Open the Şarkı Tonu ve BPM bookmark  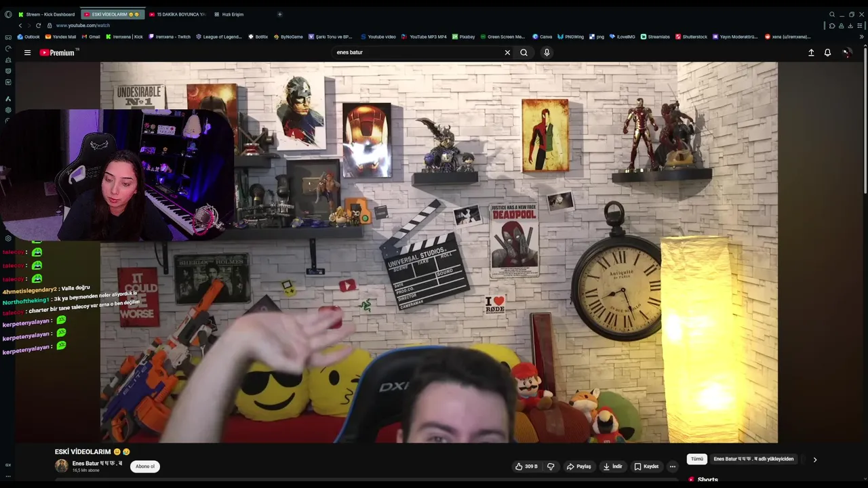click(x=331, y=37)
